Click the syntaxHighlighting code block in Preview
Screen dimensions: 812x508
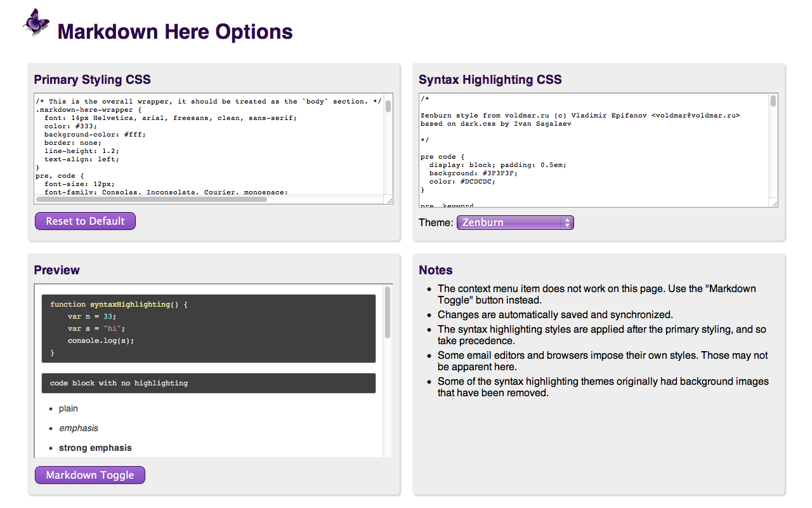208,327
